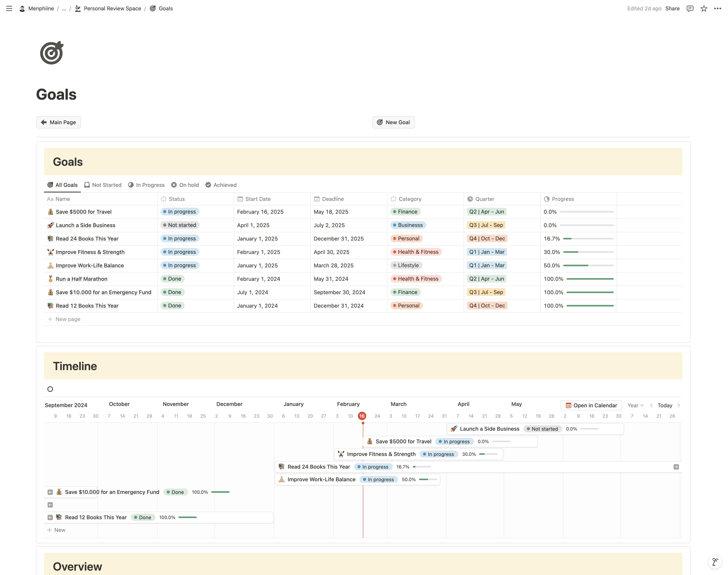This screenshot has height=575, width=728.
Task: Go to previous timeline period arrow
Action: pyautogui.click(x=651, y=405)
